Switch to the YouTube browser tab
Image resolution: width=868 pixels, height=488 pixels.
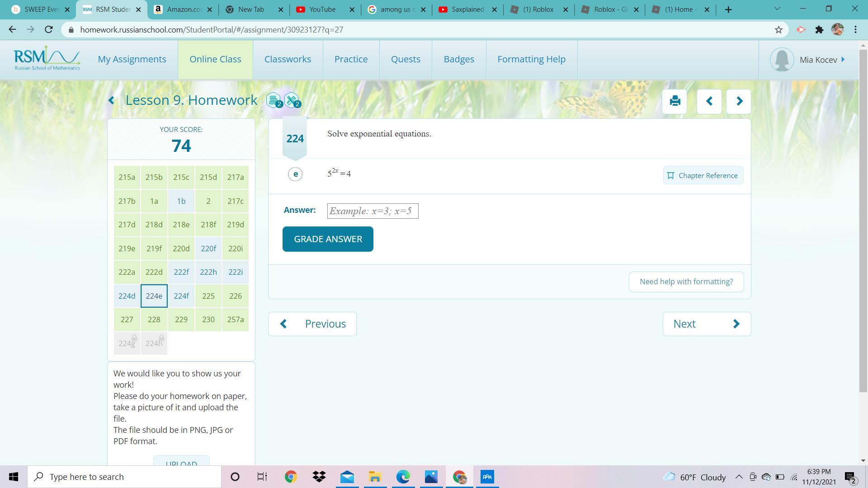click(x=322, y=9)
